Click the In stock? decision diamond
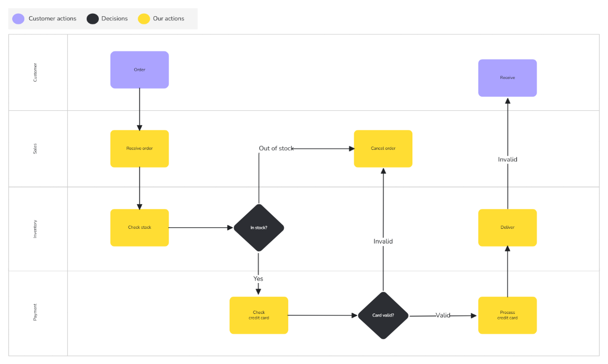The height and width of the screenshot is (364, 608). pyautogui.click(x=258, y=227)
